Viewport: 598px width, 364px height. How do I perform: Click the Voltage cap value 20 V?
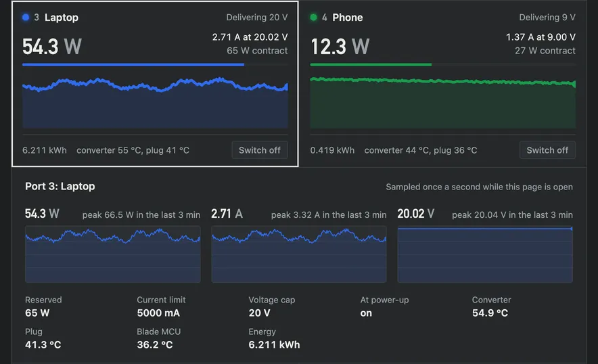(259, 313)
